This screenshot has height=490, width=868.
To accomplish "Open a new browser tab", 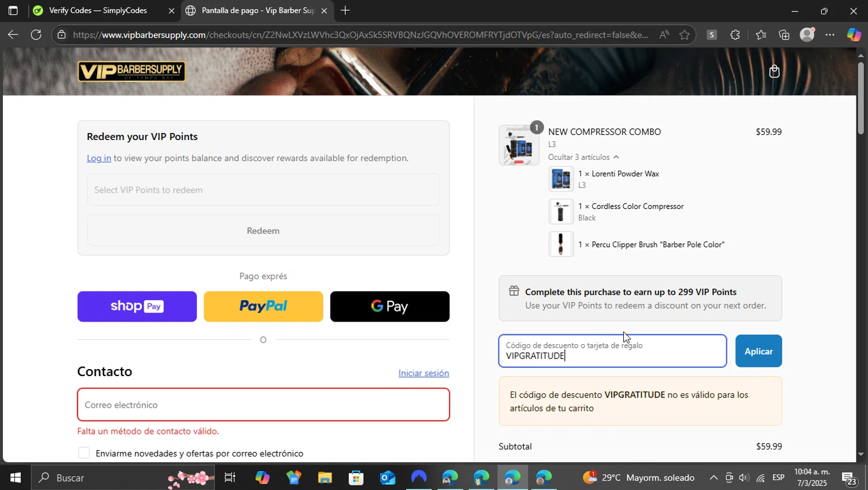I will pos(345,10).
